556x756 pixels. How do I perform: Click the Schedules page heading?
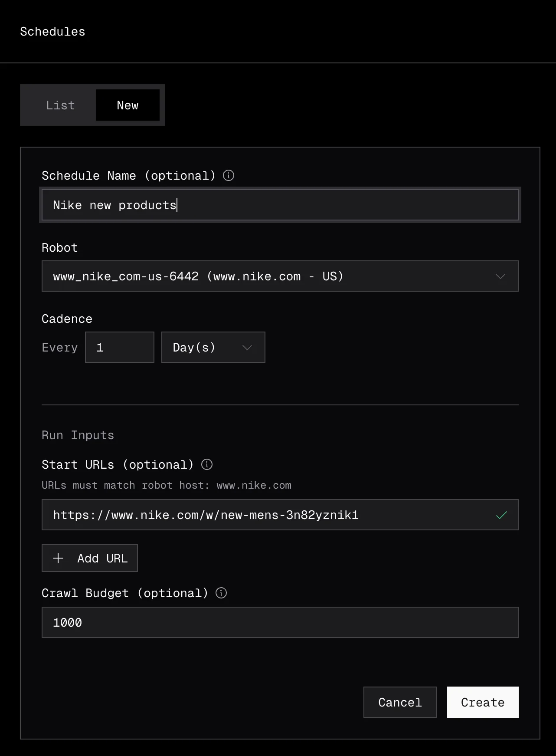tap(52, 32)
